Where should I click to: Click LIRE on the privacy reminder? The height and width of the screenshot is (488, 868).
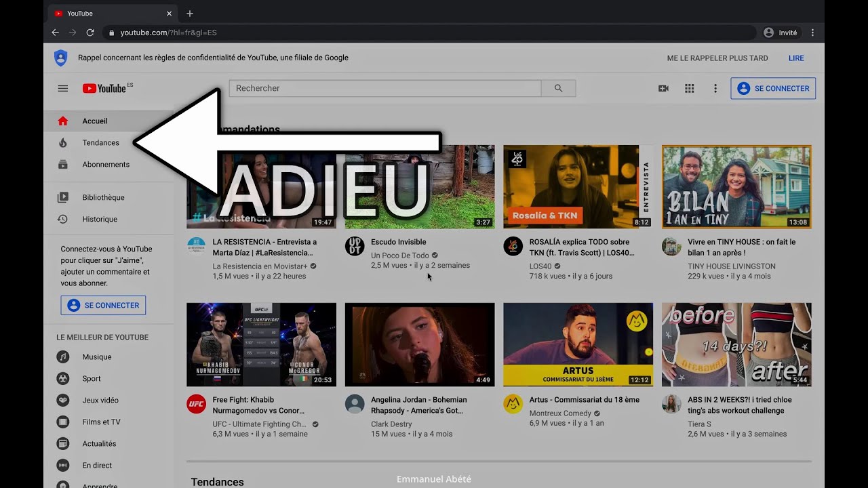point(796,58)
